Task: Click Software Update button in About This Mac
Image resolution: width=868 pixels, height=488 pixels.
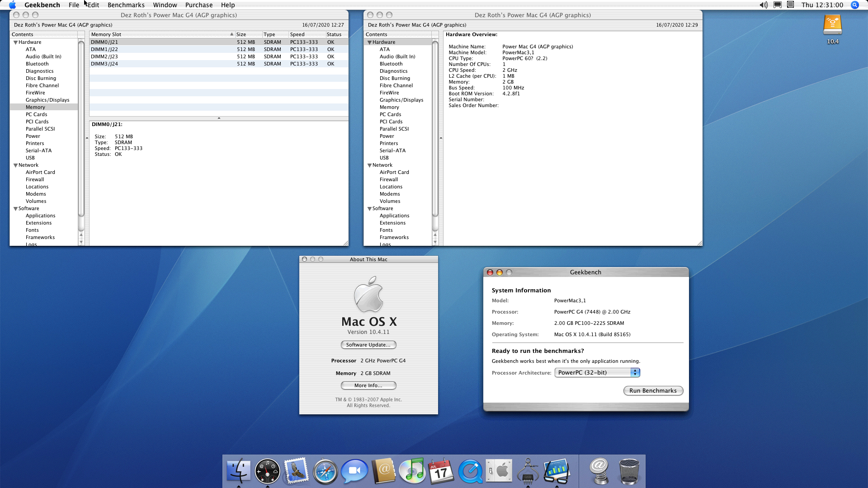Action: 368,345
